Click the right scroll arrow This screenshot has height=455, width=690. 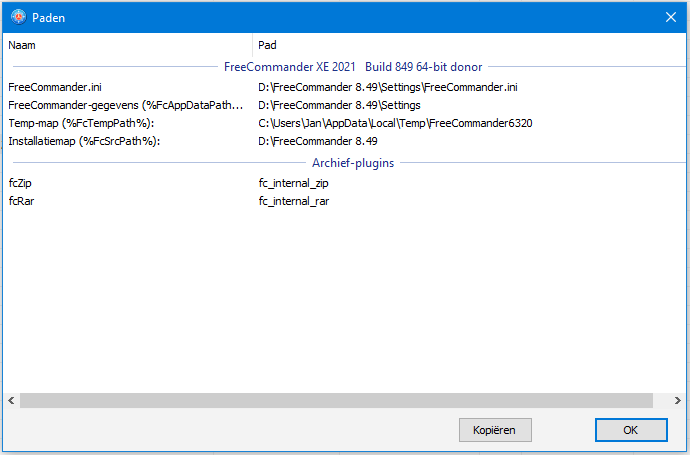[677, 400]
